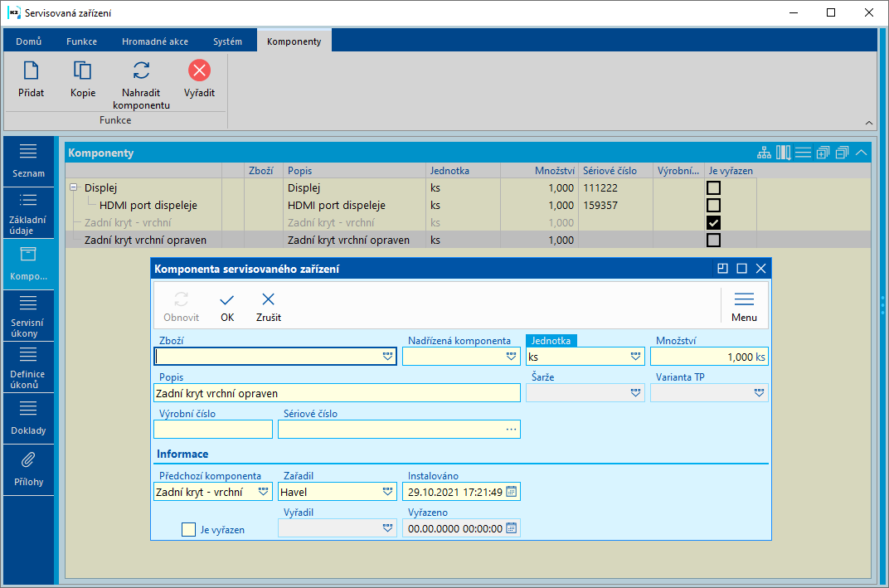Expand the Nadřízená komponenta dropdown

tap(511, 357)
